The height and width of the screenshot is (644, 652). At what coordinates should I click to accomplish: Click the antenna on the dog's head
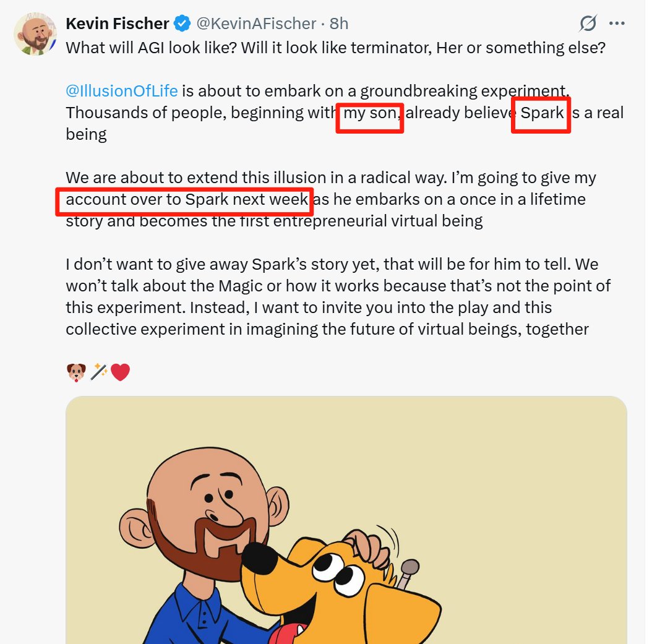407,572
